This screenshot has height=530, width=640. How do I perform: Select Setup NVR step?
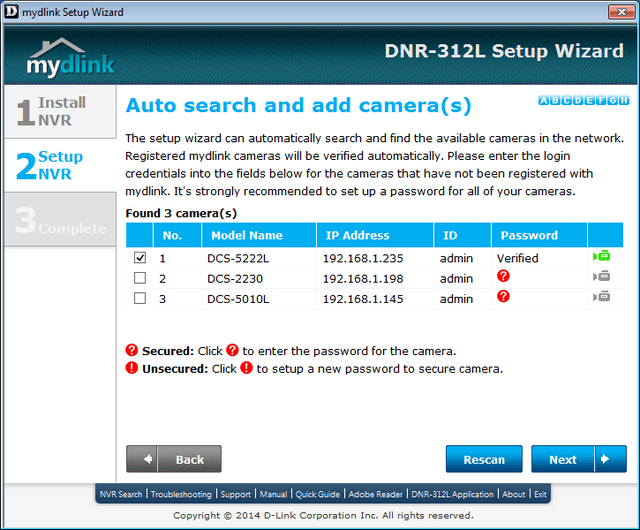[60, 165]
